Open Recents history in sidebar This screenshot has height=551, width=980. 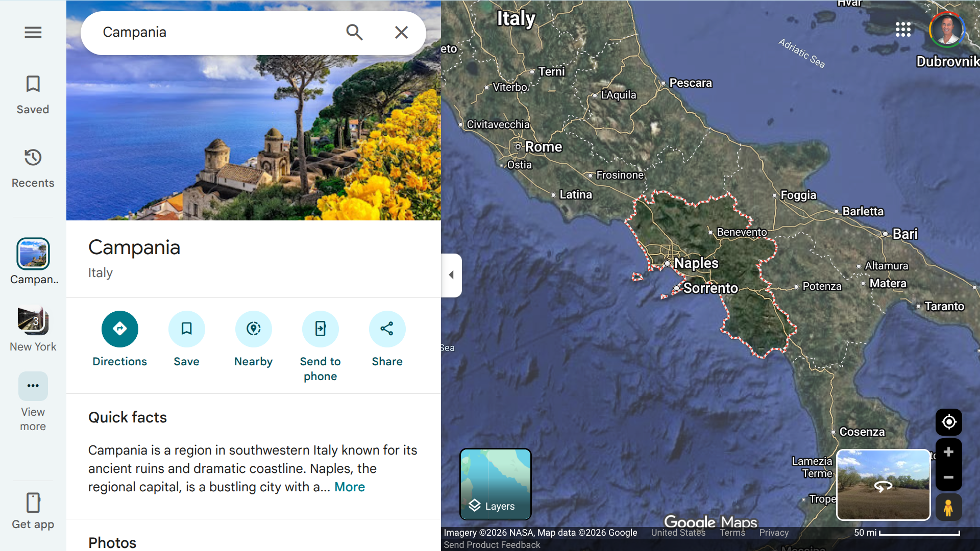(x=33, y=168)
